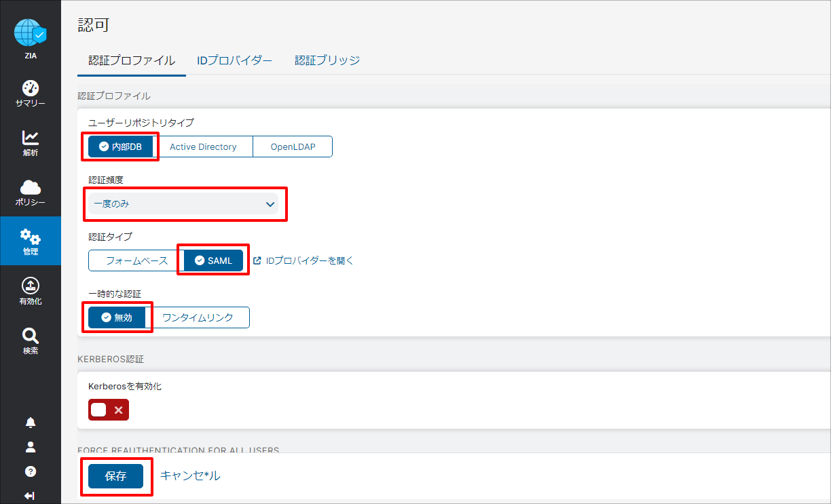Select the 管理 administration gear icon
The width and height of the screenshot is (831, 504).
click(x=30, y=237)
